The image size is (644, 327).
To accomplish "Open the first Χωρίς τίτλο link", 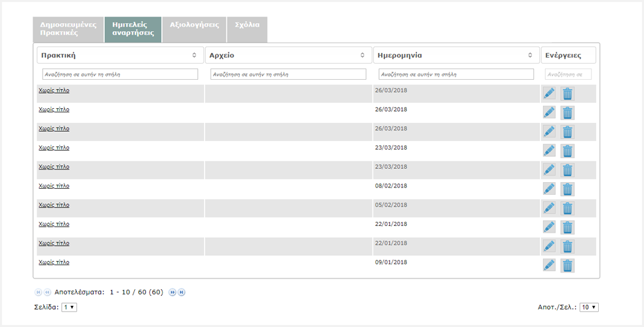I will click(54, 90).
